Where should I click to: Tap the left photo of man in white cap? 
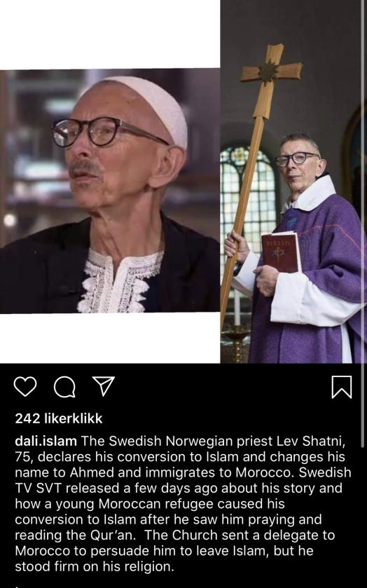point(110,191)
